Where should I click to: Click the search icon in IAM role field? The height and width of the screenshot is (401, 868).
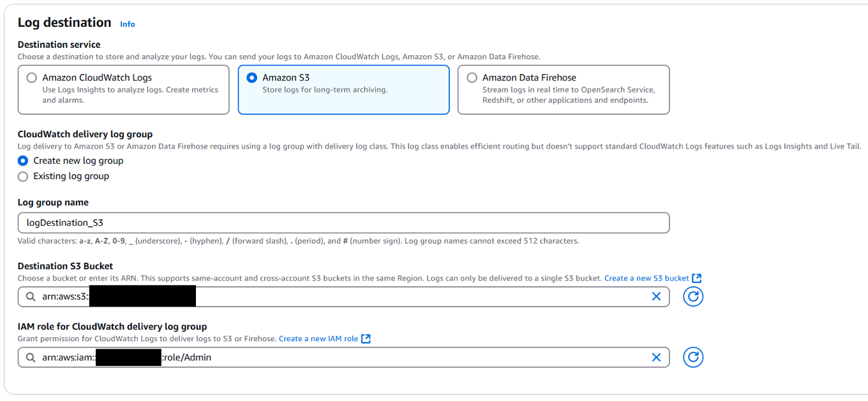[31, 358]
